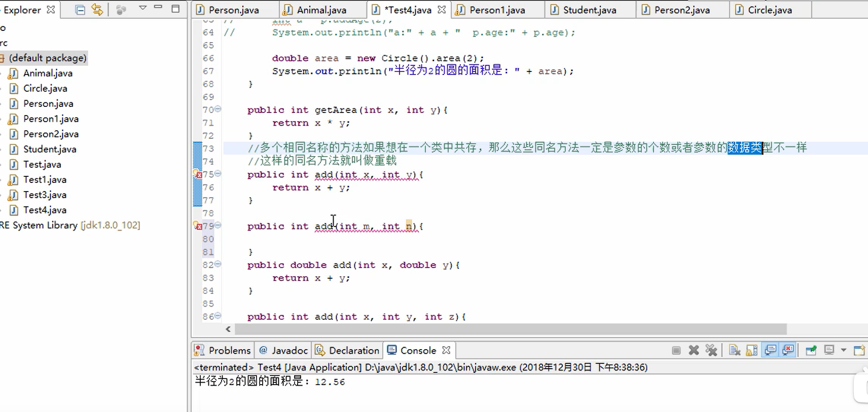Click the Test4.java file icon in tree
Viewport: 868px width, 412px height.
coord(14,210)
